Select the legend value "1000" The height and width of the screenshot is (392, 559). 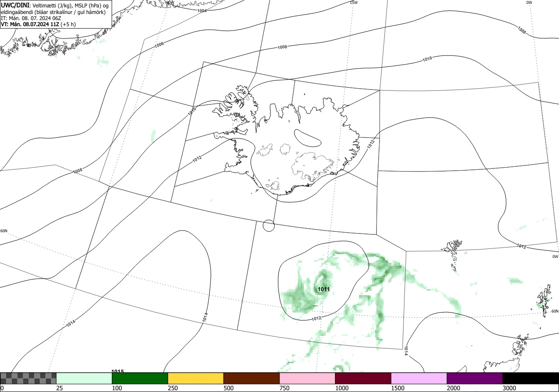click(x=342, y=388)
